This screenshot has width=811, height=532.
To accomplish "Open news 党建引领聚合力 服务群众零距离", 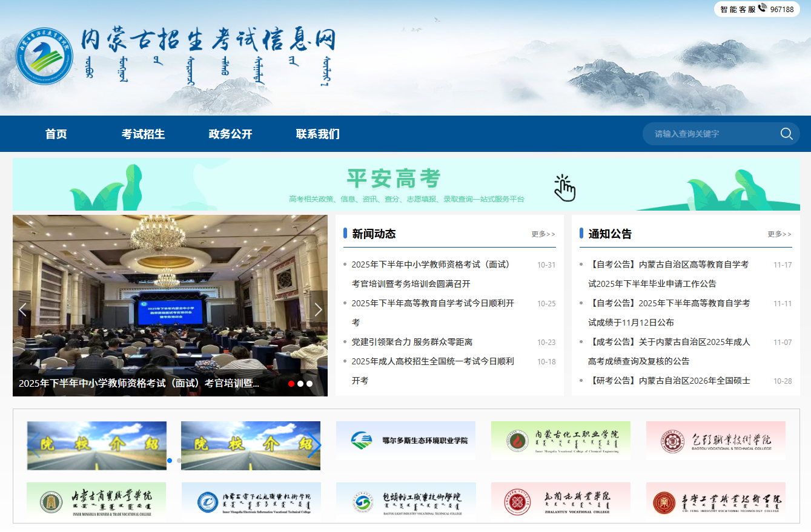I will [x=412, y=342].
